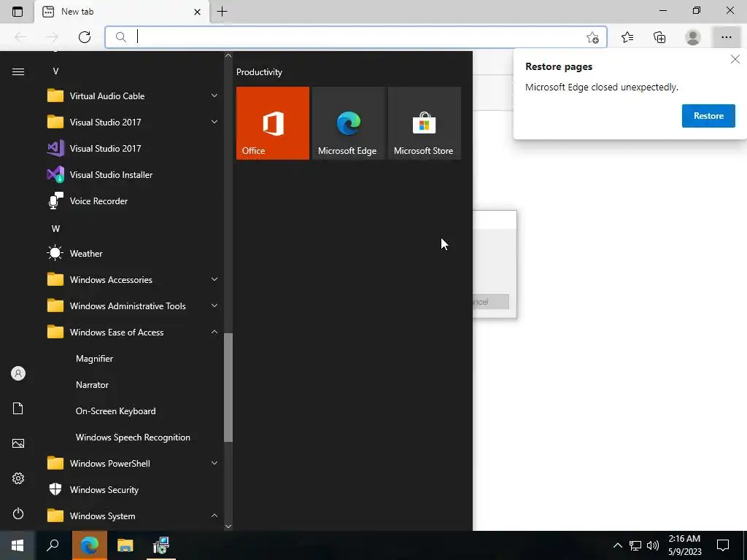Image resolution: width=747 pixels, height=560 pixels.
Task: Click the Power icon in Start sidebar
Action: [x=18, y=513]
